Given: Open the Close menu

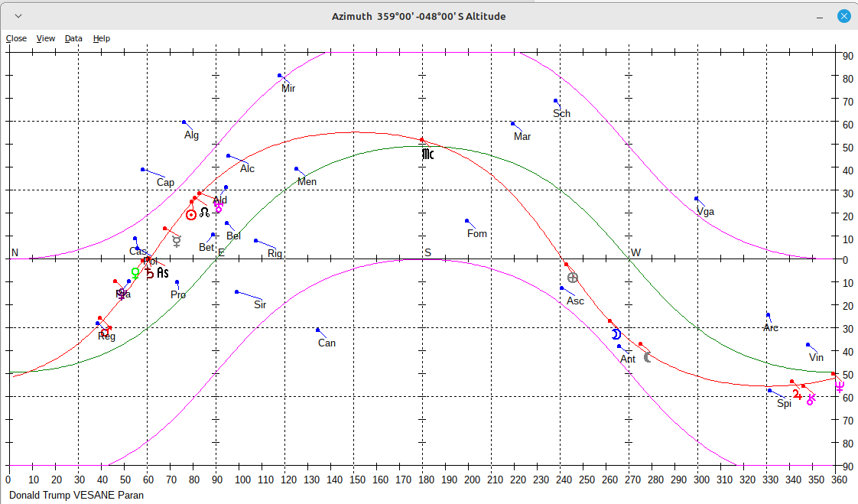Looking at the screenshot, I should tap(16, 38).
